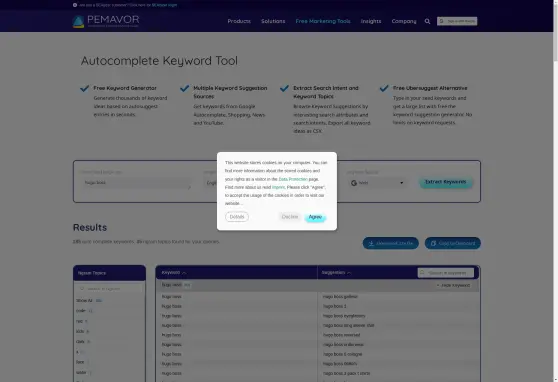This screenshot has height=382, width=558.
Task: Click the 'hugo boss reversed' suggestion
Action: [x=341, y=335]
